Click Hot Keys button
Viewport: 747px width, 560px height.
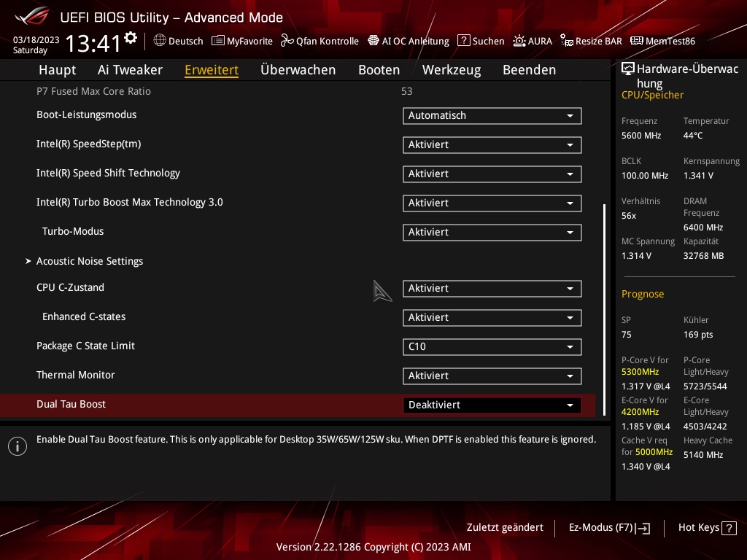(x=707, y=528)
